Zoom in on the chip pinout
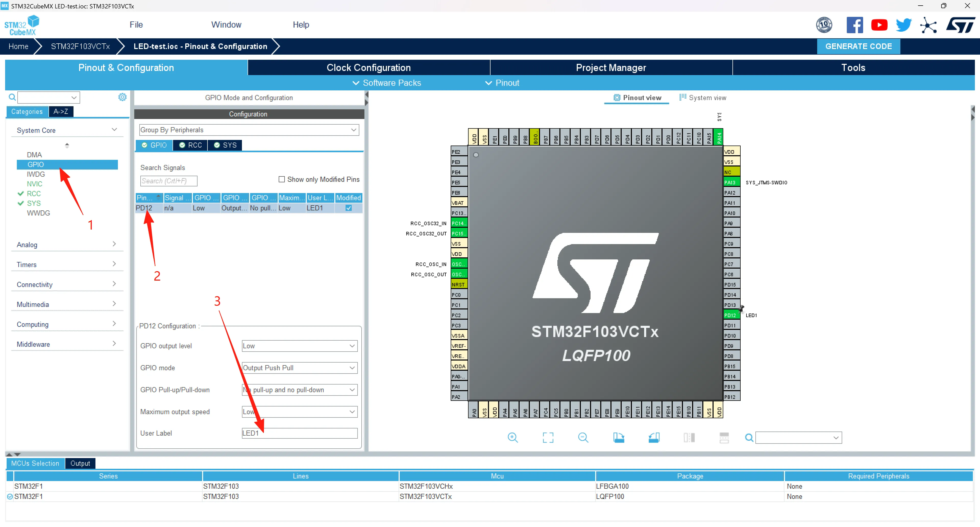 (x=512, y=438)
